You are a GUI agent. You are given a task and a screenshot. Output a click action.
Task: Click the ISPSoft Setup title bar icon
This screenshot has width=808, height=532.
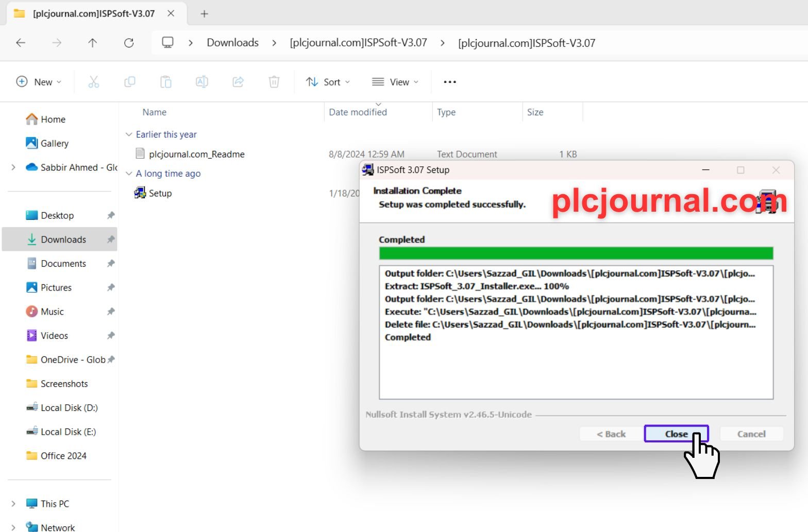(x=368, y=169)
